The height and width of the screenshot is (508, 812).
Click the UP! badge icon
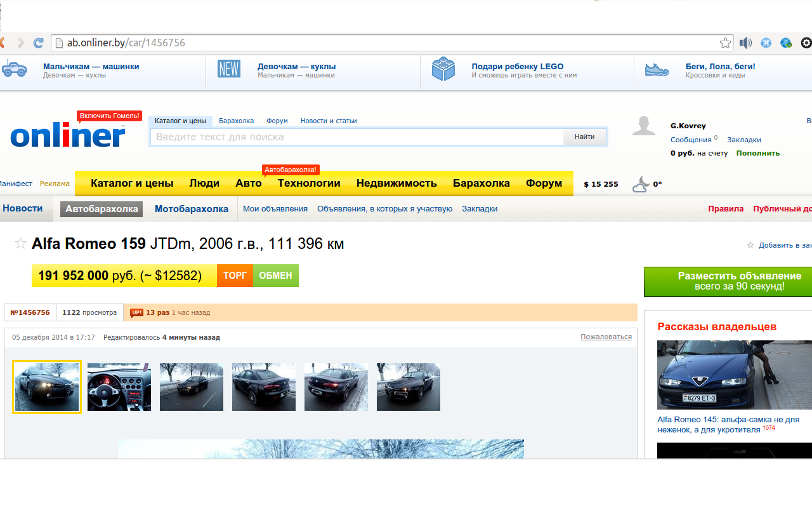[x=136, y=312]
